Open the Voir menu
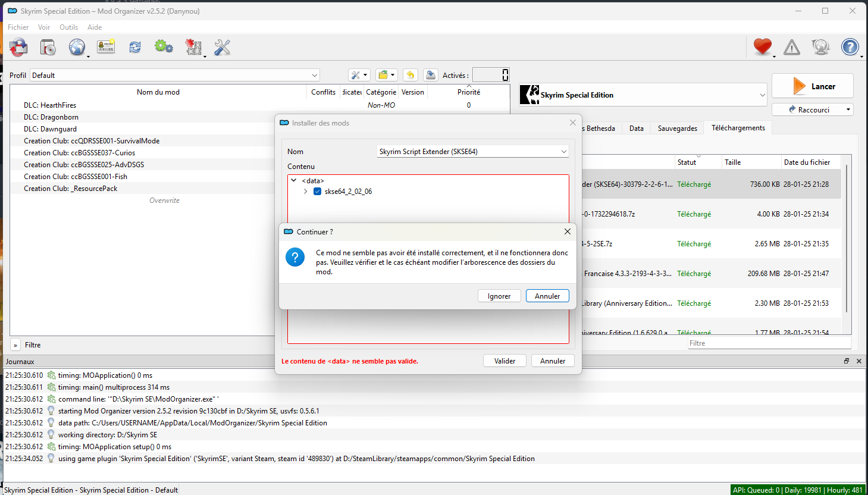 44,27
